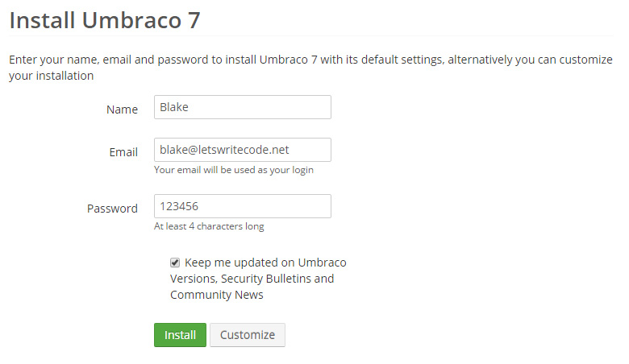The width and height of the screenshot is (629, 364).
Task: Uncheck the Keep me updated checkbox
Action: [175, 263]
